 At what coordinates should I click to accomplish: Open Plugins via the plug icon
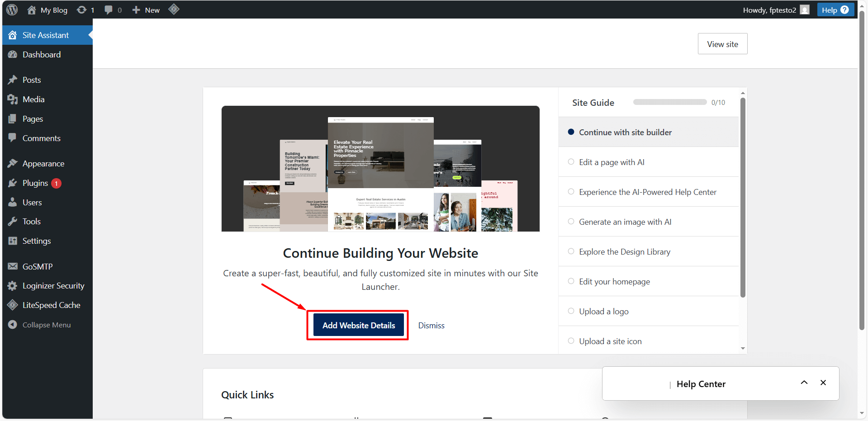[x=13, y=183]
